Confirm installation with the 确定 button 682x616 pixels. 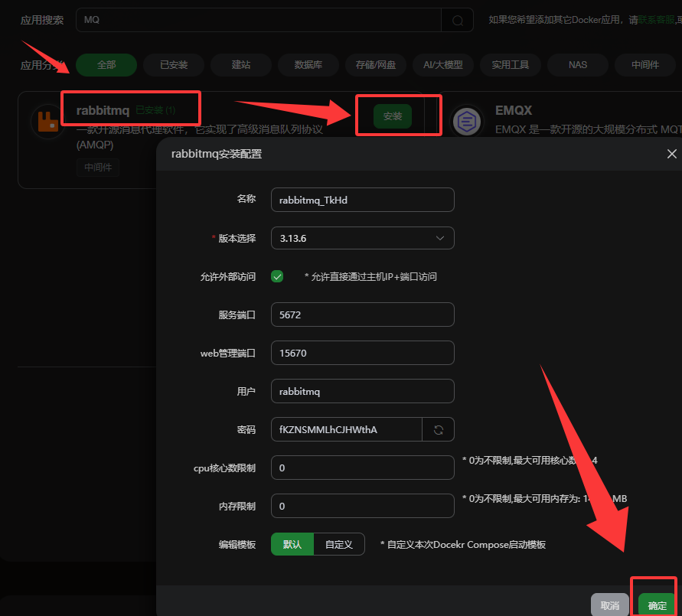coord(656,604)
